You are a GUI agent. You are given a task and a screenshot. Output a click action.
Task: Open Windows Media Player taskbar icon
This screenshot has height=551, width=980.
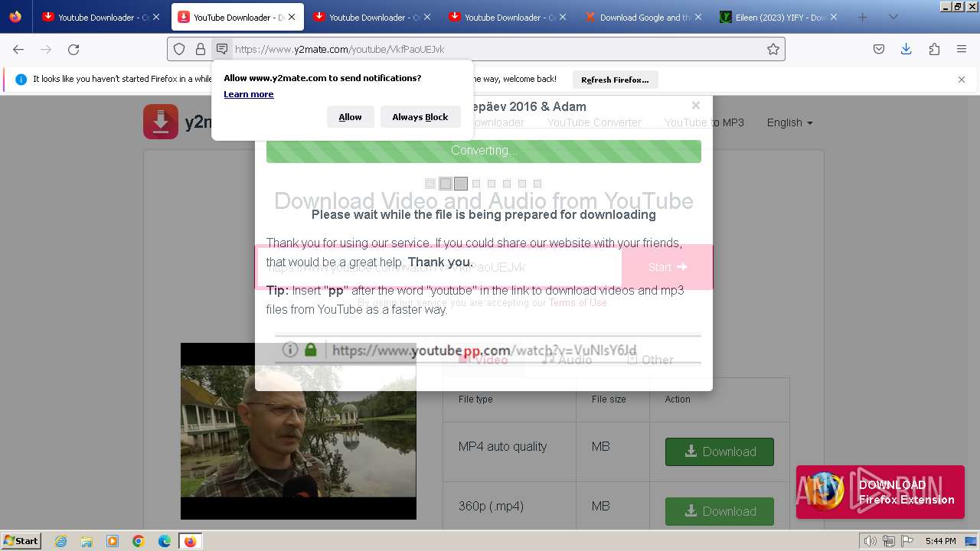[113, 541]
